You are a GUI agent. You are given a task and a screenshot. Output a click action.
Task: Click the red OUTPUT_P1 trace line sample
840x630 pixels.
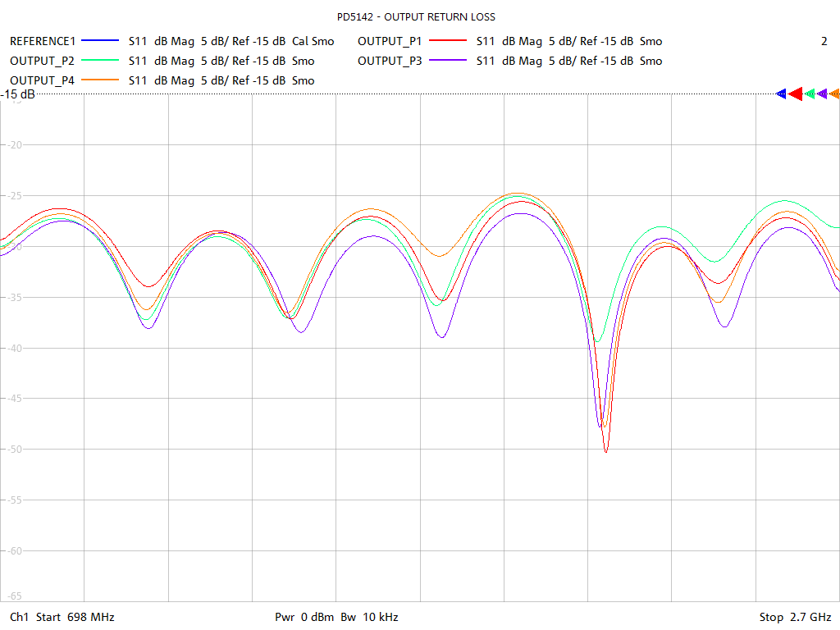(448, 41)
